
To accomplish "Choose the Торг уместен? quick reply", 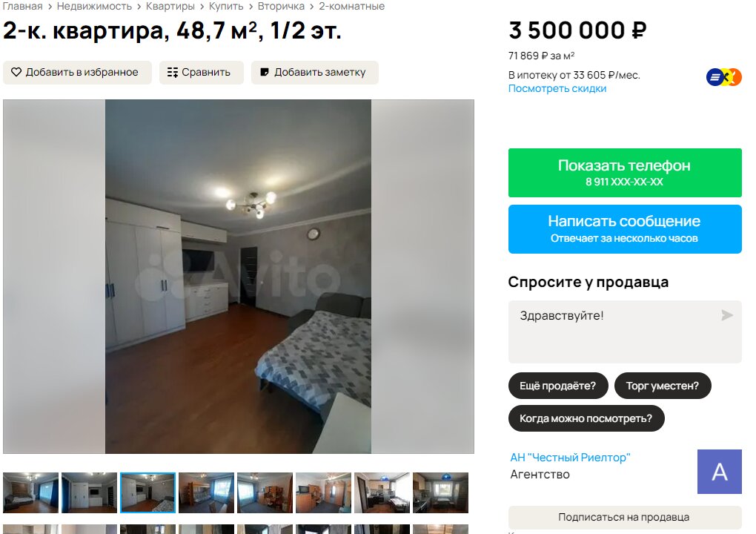I will tap(663, 386).
